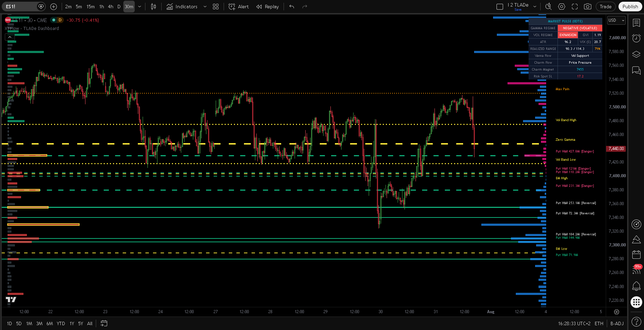Screen dimensions: 644x330
Task: Enter fullscreen mode
Action: click(x=575, y=7)
